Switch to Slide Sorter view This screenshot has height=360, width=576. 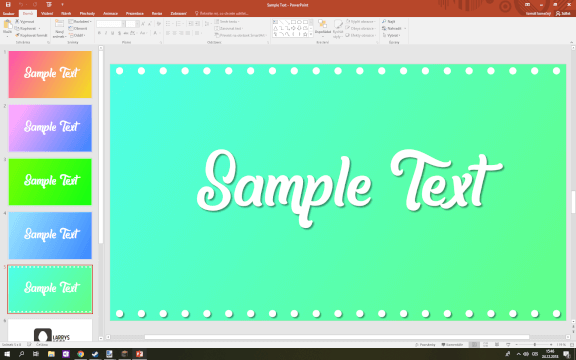click(x=485, y=345)
